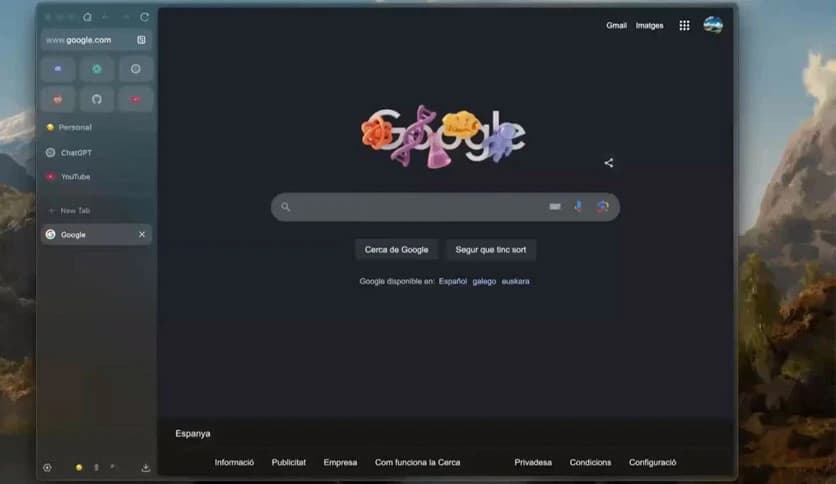The image size is (836, 484).
Task: Open the Google account avatar
Action: click(x=713, y=25)
